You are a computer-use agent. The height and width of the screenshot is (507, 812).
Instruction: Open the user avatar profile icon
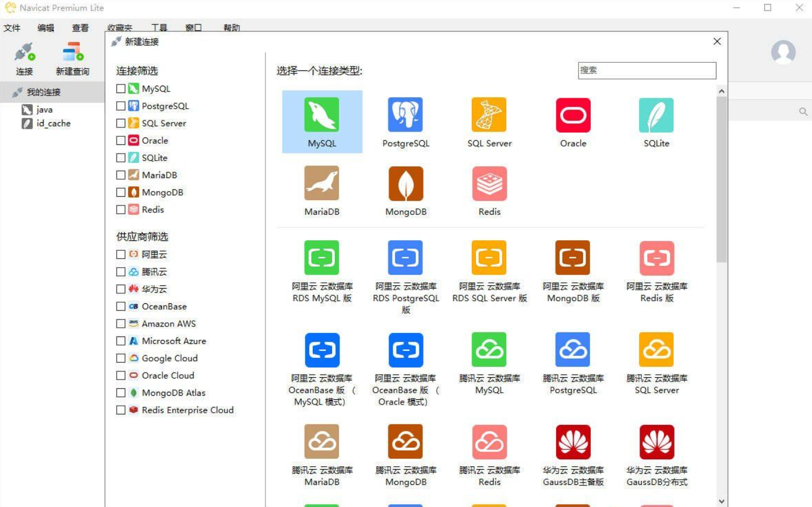pos(783,52)
